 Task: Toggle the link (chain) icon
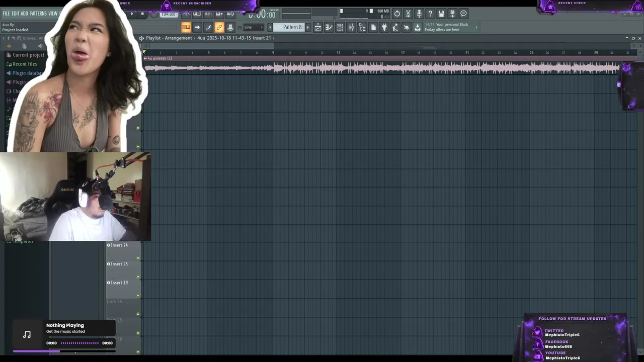coord(219,27)
